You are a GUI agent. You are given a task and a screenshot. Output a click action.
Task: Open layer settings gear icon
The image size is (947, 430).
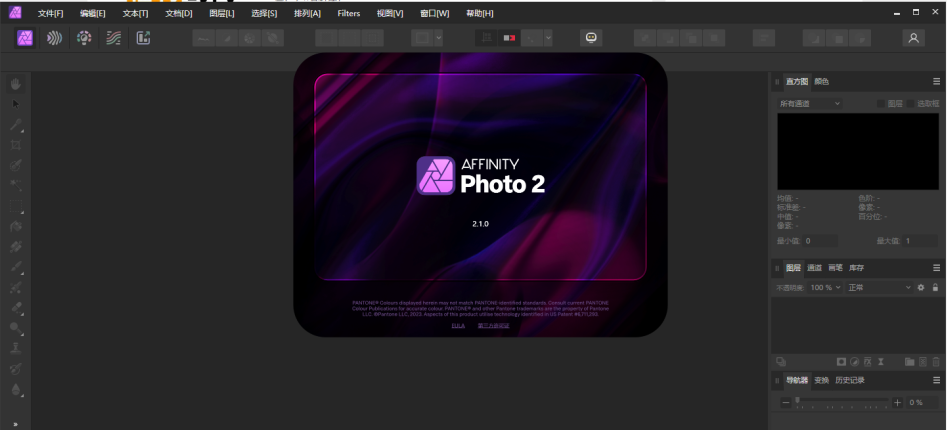(x=921, y=287)
